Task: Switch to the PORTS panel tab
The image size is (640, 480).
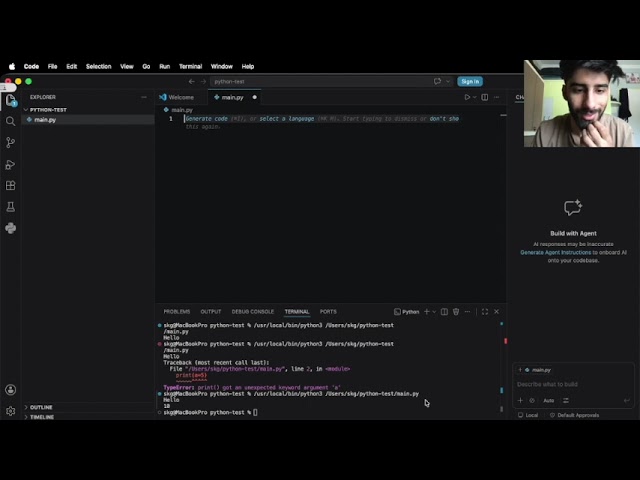Action: 328,311
